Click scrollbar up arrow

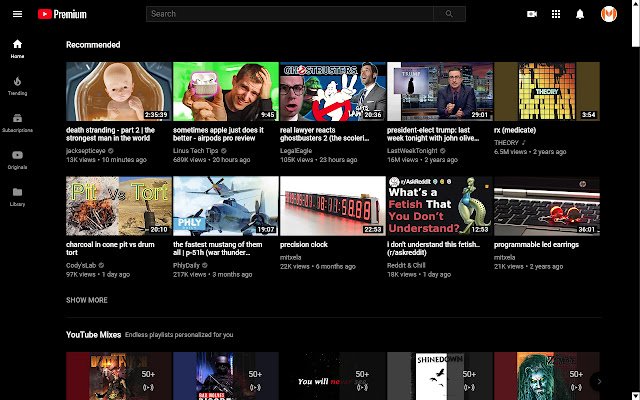tap(636, 3)
